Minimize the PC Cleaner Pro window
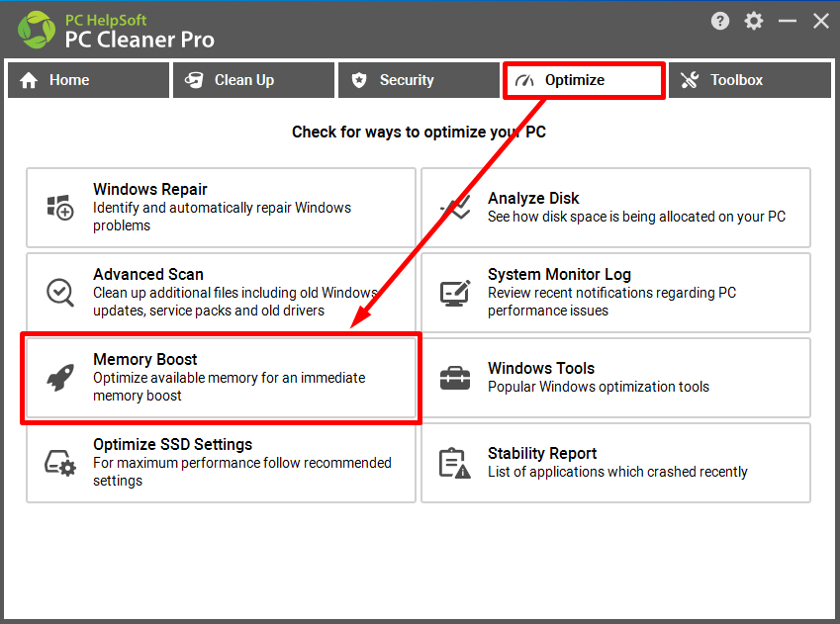 coord(788,21)
